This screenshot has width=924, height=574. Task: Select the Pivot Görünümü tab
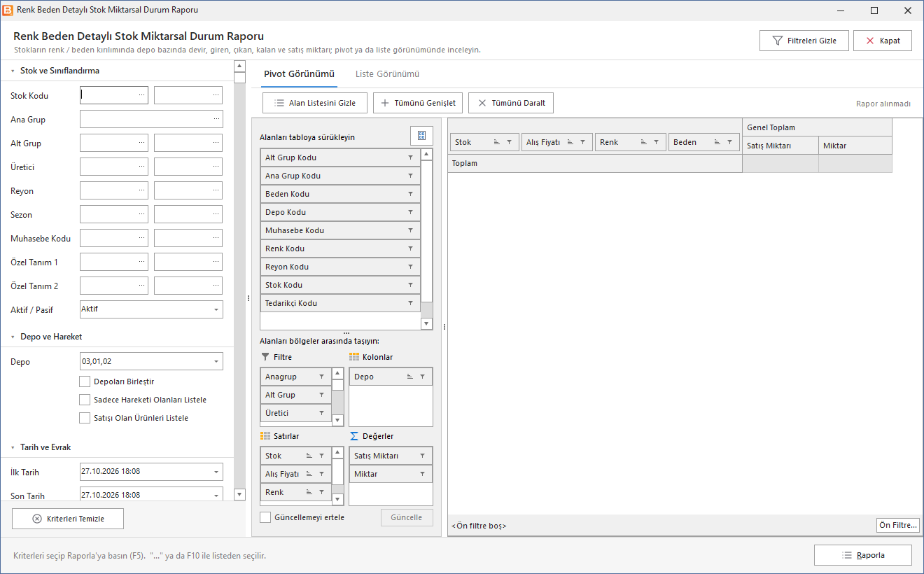pos(299,73)
